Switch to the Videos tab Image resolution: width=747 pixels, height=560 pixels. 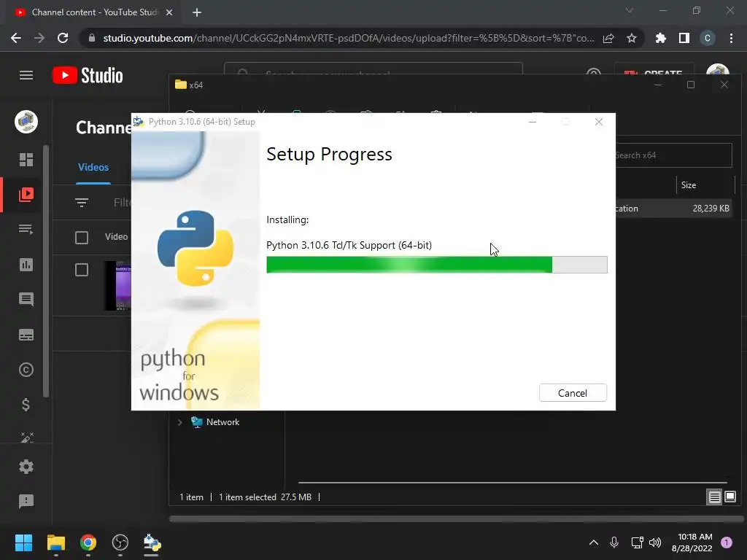click(93, 167)
